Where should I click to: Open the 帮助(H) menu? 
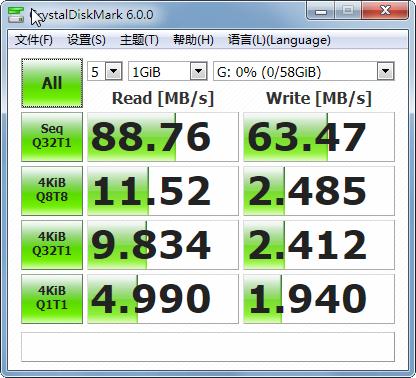[193, 40]
